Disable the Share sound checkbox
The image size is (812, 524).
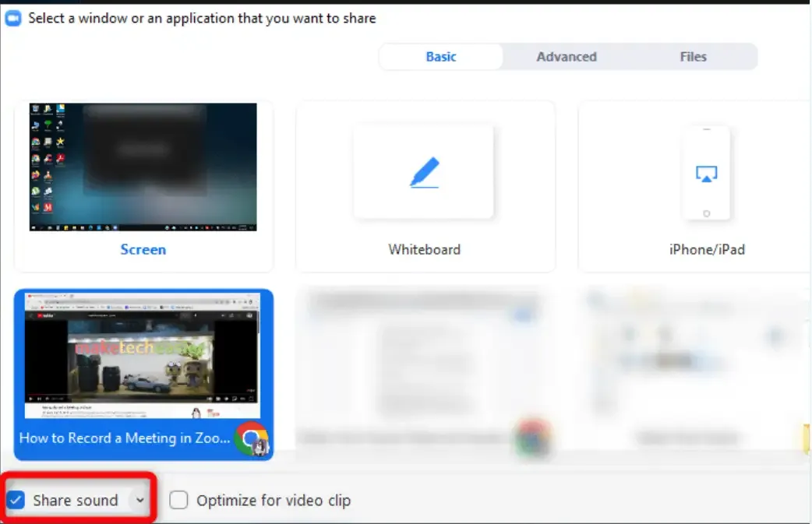[x=16, y=500]
